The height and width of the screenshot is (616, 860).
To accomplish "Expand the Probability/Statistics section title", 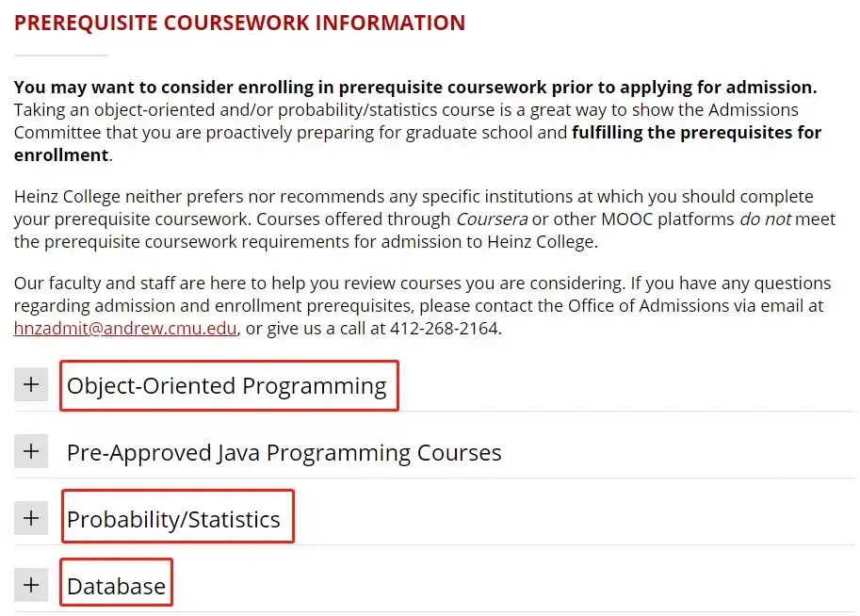I will coord(173,519).
